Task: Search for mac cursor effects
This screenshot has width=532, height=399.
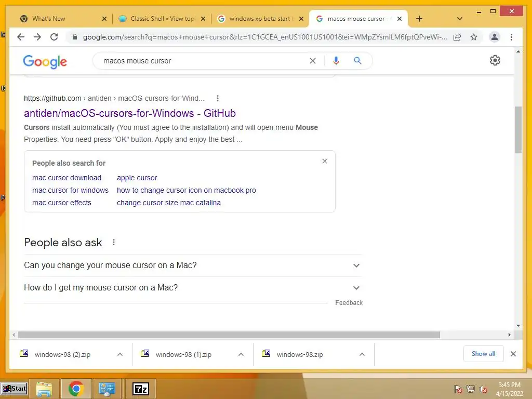Action: (62, 203)
